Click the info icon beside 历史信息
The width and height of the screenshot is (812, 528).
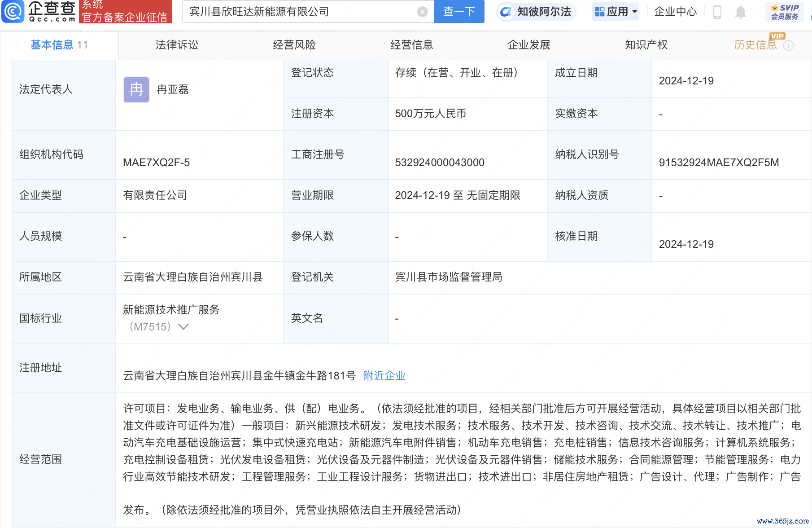point(788,45)
